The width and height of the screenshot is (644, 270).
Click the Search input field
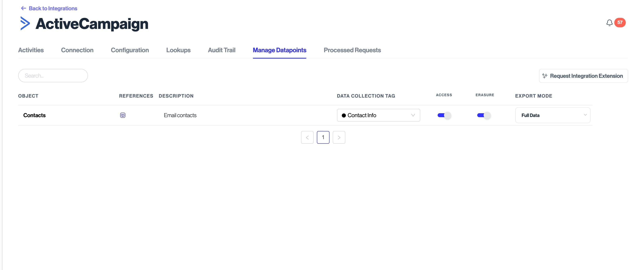click(53, 76)
